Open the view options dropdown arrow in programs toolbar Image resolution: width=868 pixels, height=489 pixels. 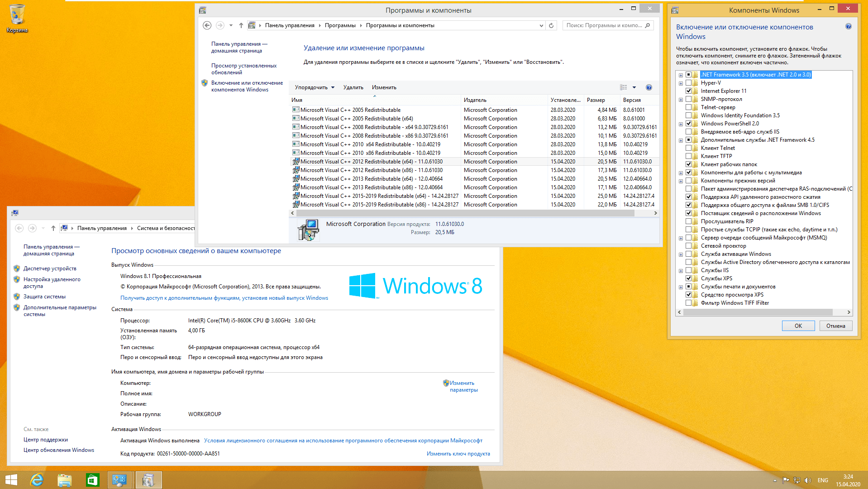pos(634,87)
